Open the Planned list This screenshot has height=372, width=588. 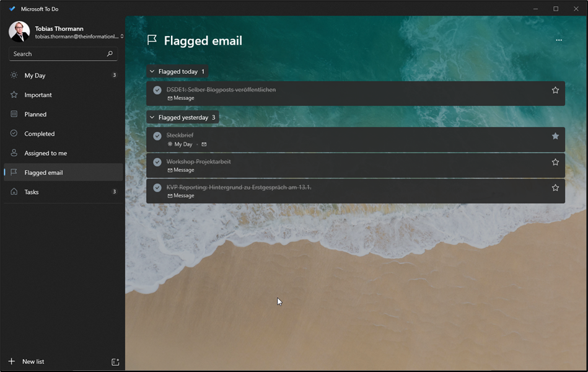coord(63,114)
